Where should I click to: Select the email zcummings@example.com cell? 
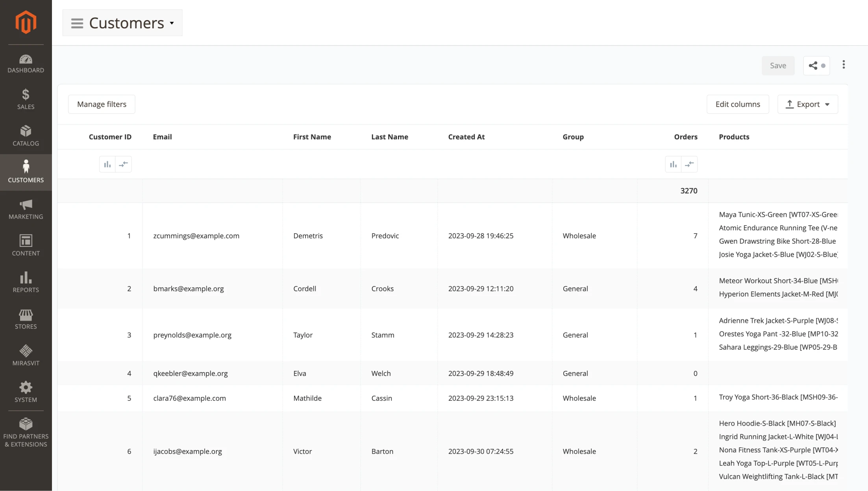click(x=196, y=235)
